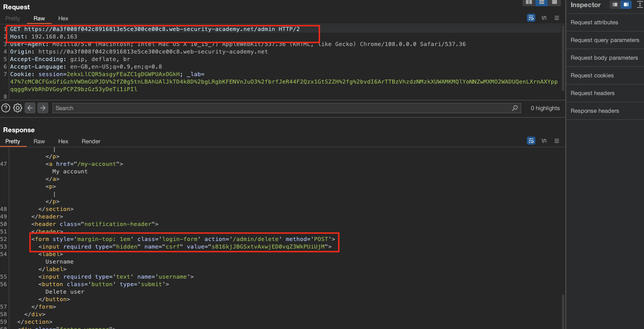The height and width of the screenshot is (329, 644).
Task: Toggle word wrap in the Request editor
Action: [x=531, y=18]
